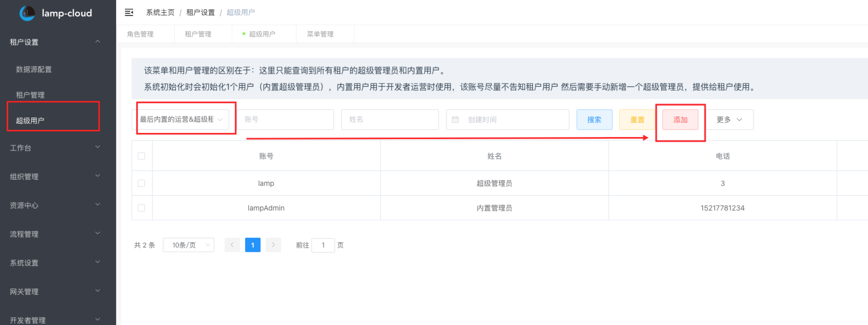868x325 pixels.
Task: Open the 10条/页 page size dropdown
Action: pyautogui.click(x=188, y=245)
